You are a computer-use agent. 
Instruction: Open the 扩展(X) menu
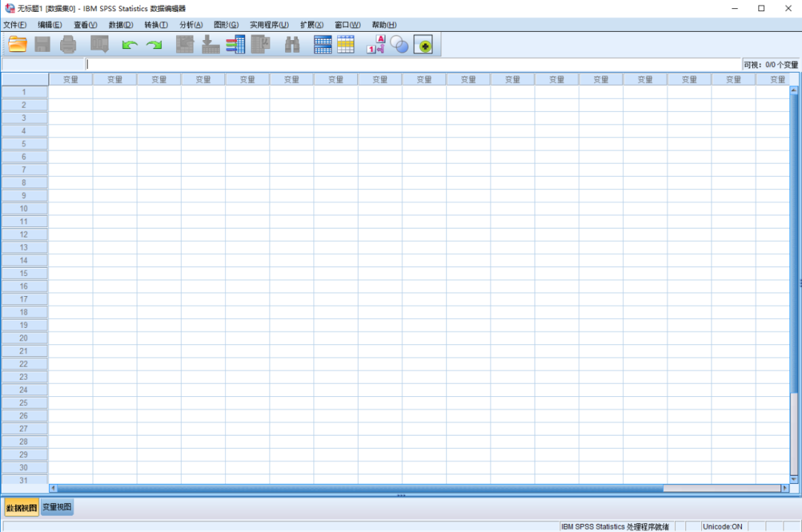(312, 24)
